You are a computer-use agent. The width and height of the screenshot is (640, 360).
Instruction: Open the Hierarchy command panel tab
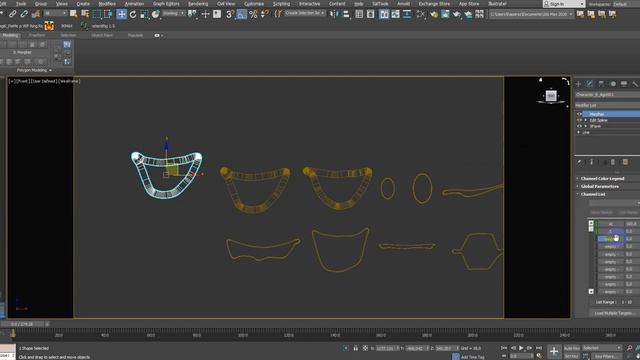tap(601, 84)
